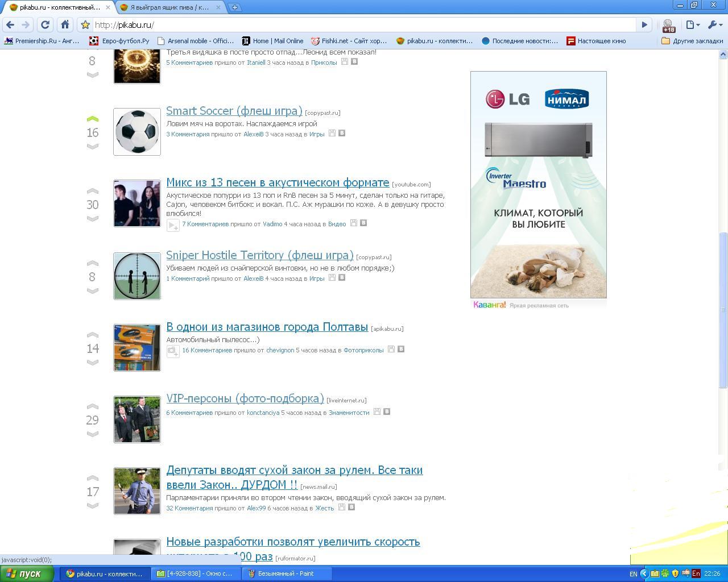Expand video preview for Микс из 13 песен
The width and height of the screenshot is (728, 582).
[x=173, y=226]
